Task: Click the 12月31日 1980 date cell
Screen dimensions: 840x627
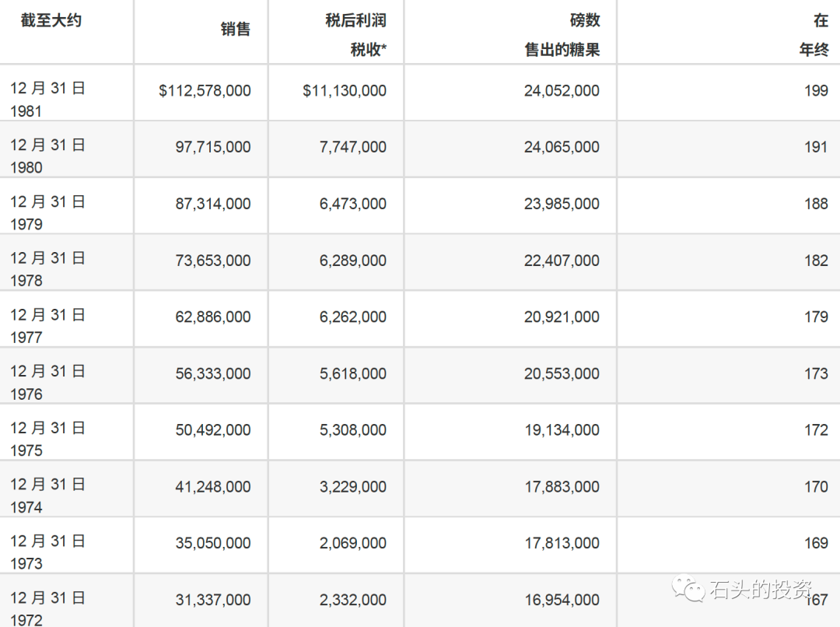Action: point(47,156)
